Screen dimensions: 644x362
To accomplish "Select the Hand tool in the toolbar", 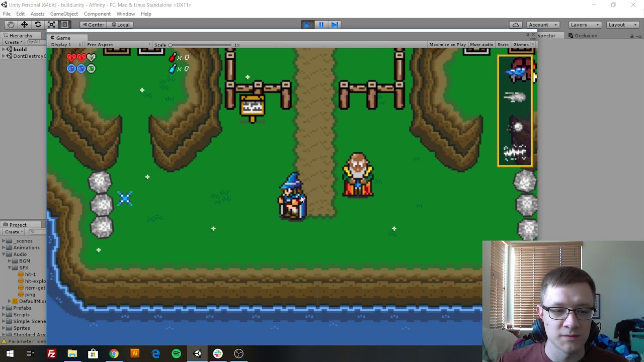I will [11, 25].
